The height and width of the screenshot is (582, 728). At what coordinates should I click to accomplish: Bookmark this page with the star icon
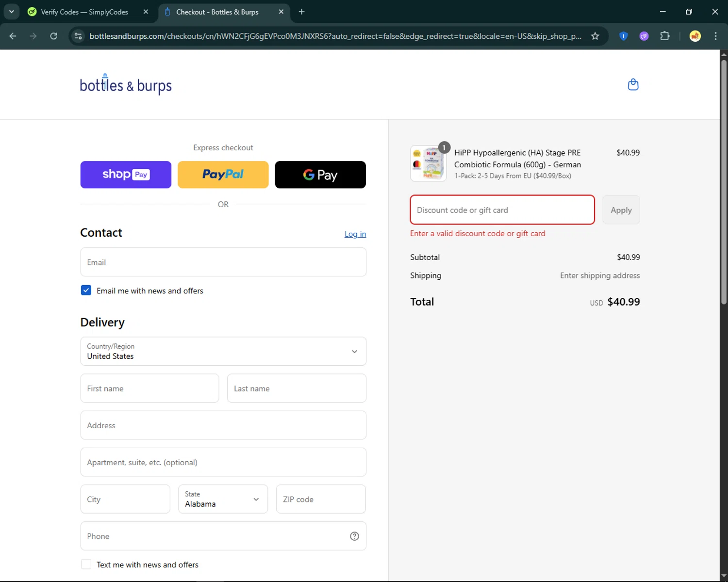click(x=595, y=36)
